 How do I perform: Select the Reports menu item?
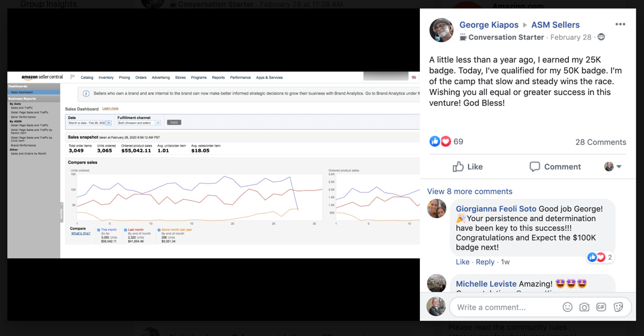pos(218,78)
